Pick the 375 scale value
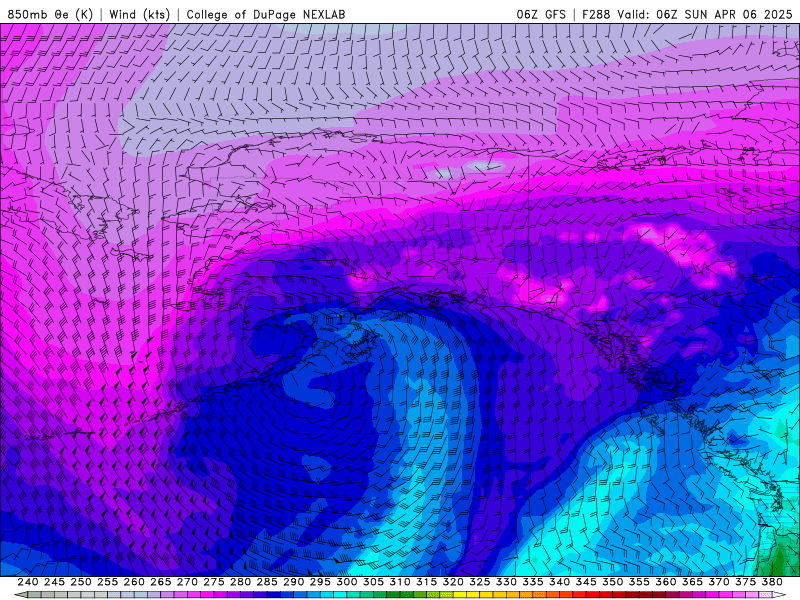The width and height of the screenshot is (800, 600). 745,582
